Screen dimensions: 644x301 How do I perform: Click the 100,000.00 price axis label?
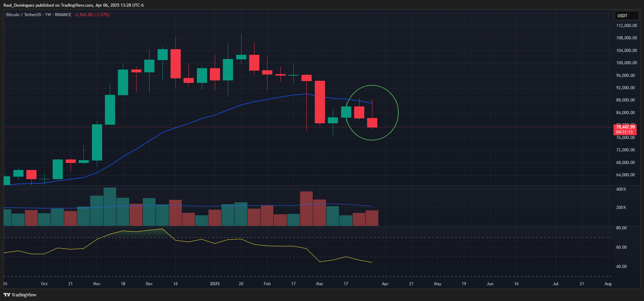coord(626,63)
